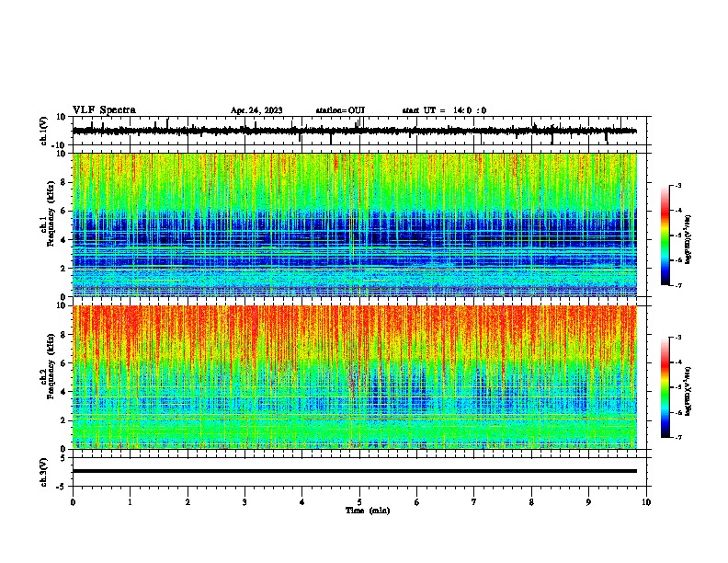Click the "-6" value on ch.2 colorbar
Screen dimensions: 728x563
coord(677,412)
